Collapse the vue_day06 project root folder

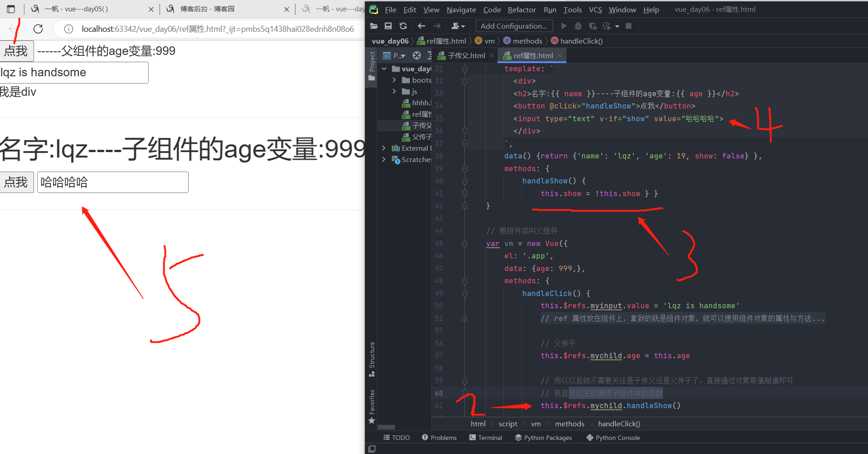tap(384, 69)
